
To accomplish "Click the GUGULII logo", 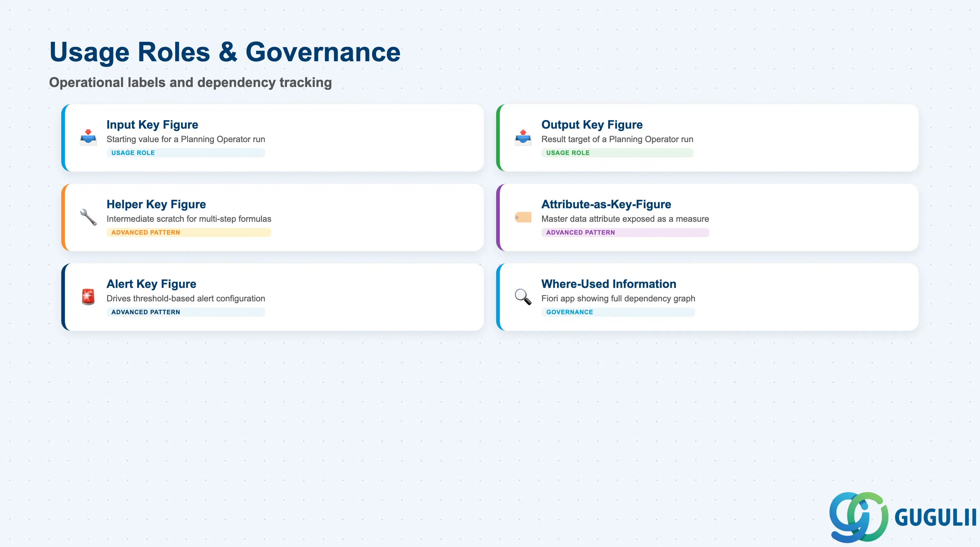I will pyautogui.click(x=903, y=517).
